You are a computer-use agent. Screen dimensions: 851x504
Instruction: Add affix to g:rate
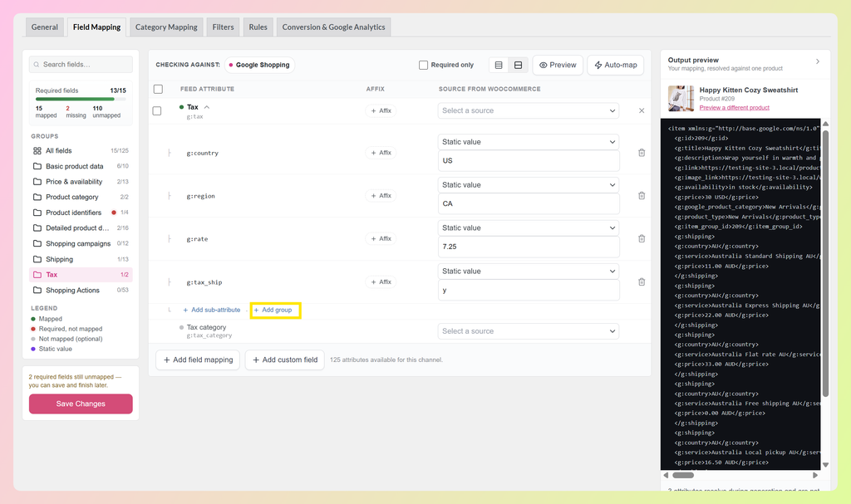[381, 238]
